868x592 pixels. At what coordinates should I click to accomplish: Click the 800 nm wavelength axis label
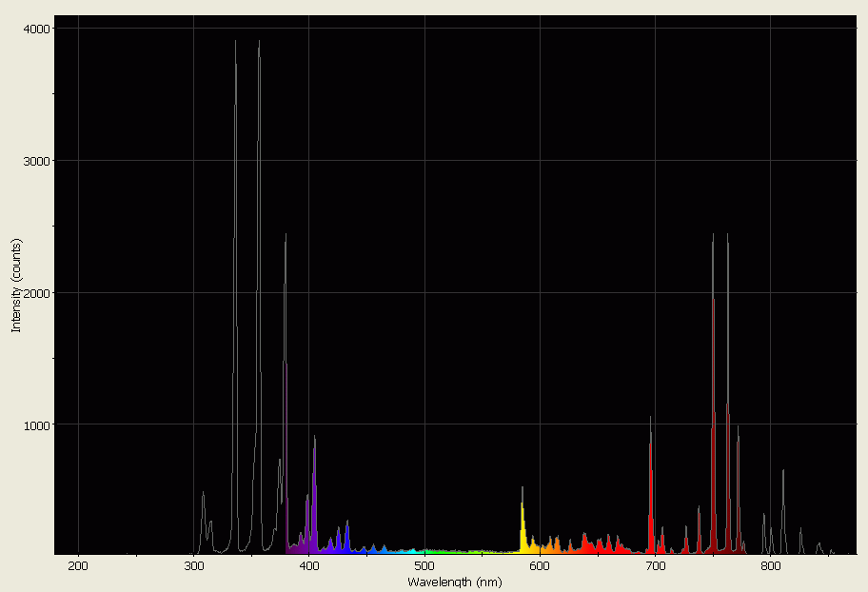pyautogui.click(x=769, y=565)
